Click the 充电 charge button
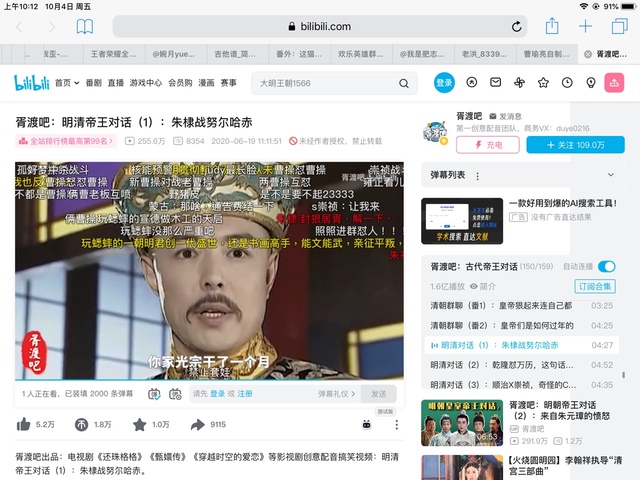This screenshot has width=640, height=480. pyautogui.click(x=487, y=145)
